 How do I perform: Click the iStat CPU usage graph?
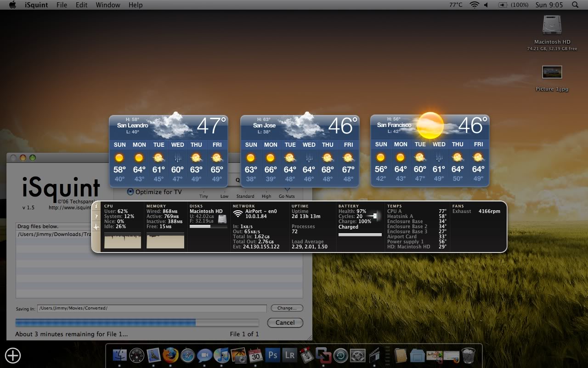pos(123,241)
